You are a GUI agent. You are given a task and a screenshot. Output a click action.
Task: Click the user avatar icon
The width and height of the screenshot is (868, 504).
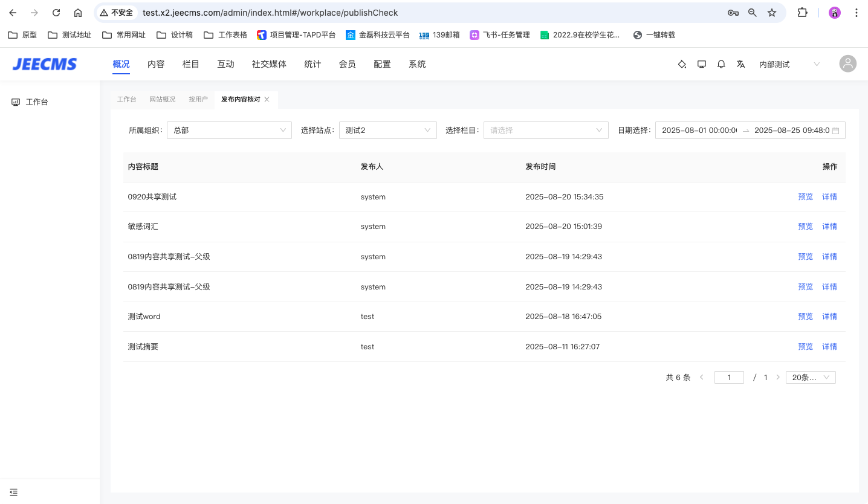click(847, 64)
